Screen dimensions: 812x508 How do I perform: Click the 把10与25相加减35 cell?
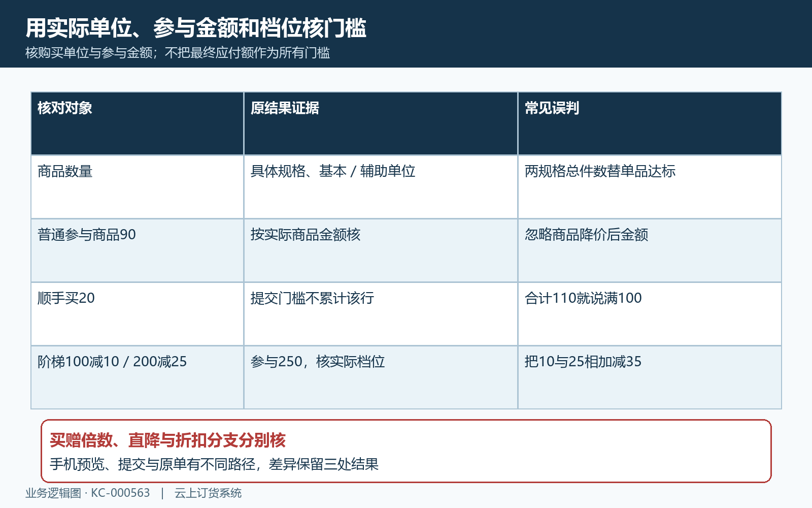(x=650, y=377)
